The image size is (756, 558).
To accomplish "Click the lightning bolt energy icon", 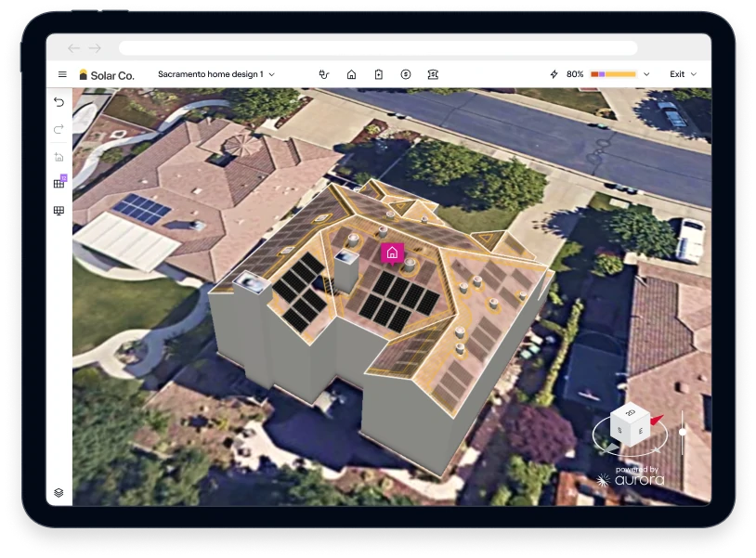I will [x=554, y=73].
